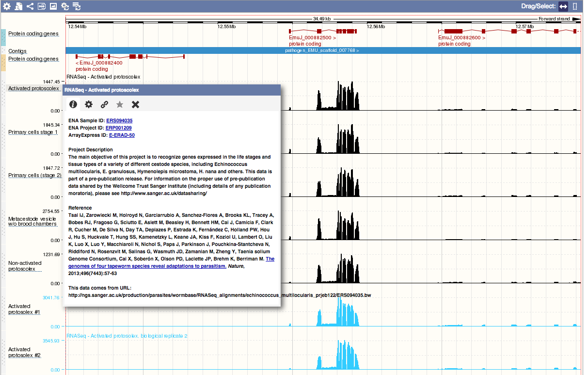
Task: Click the custom tracks upload icon
Action: pyautogui.click(x=18, y=6)
